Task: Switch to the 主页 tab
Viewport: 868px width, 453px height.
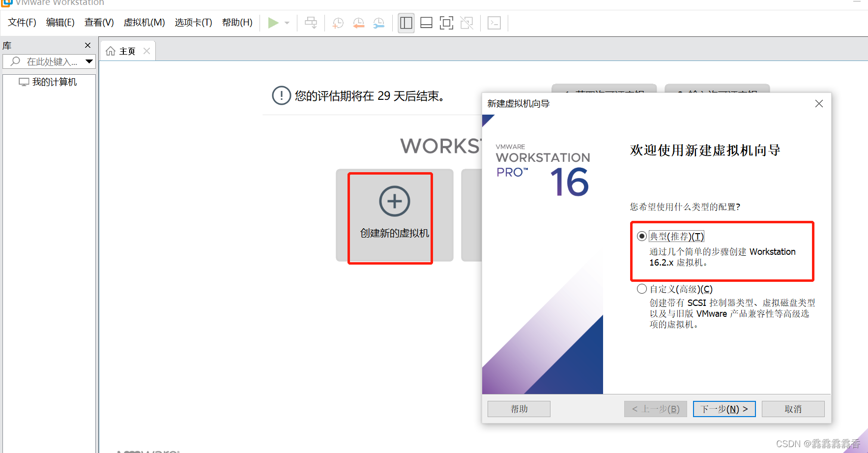Action: click(127, 51)
